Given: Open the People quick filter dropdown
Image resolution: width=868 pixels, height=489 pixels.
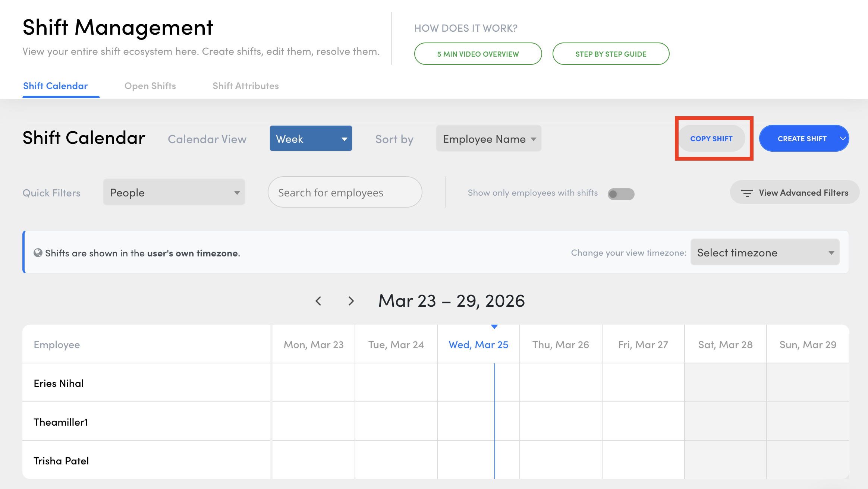Looking at the screenshot, I should (x=174, y=193).
